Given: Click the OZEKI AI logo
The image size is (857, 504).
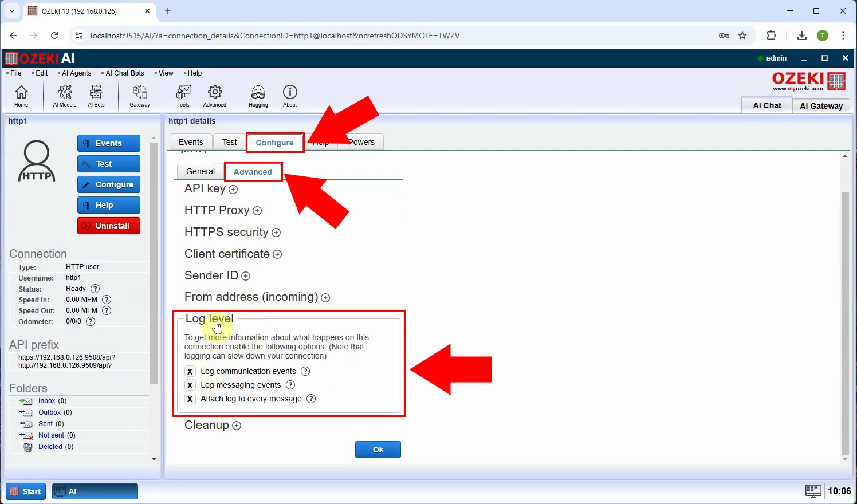Looking at the screenshot, I should tap(40, 58).
